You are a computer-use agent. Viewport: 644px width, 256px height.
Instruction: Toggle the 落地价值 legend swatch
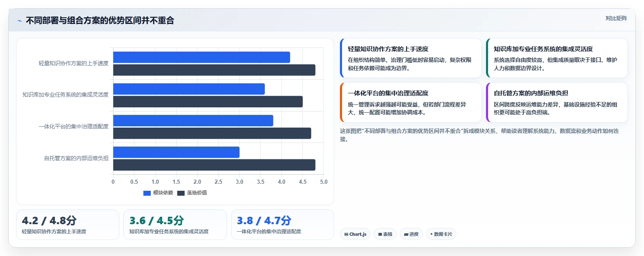tap(181, 193)
